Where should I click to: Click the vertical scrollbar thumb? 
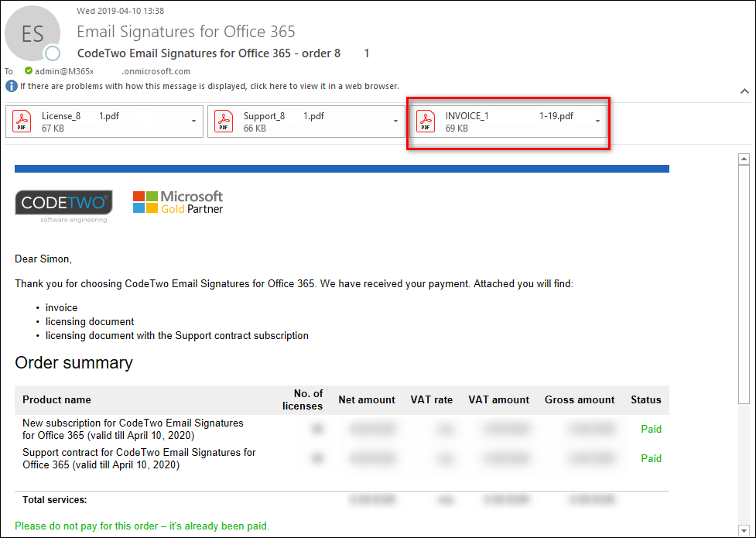(744, 284)
